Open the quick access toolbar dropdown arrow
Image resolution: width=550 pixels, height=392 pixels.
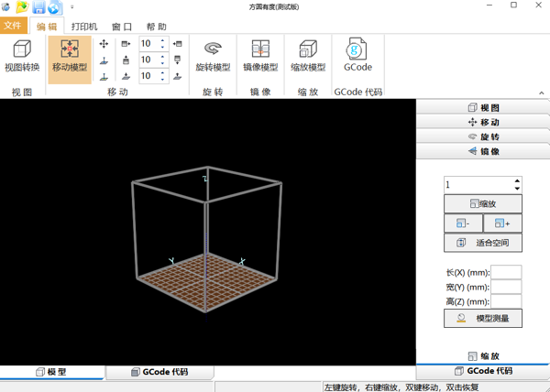72,7
